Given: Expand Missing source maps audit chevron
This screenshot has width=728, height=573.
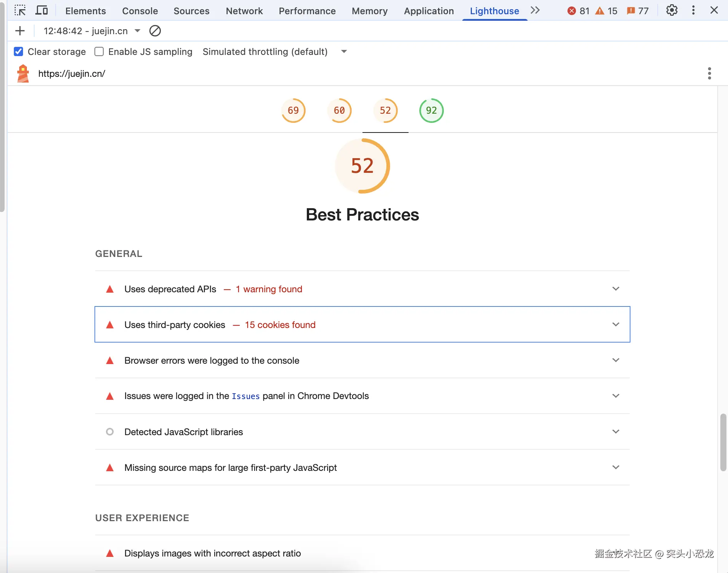Looking at the screenshot, I should click(x=616, y=467).
